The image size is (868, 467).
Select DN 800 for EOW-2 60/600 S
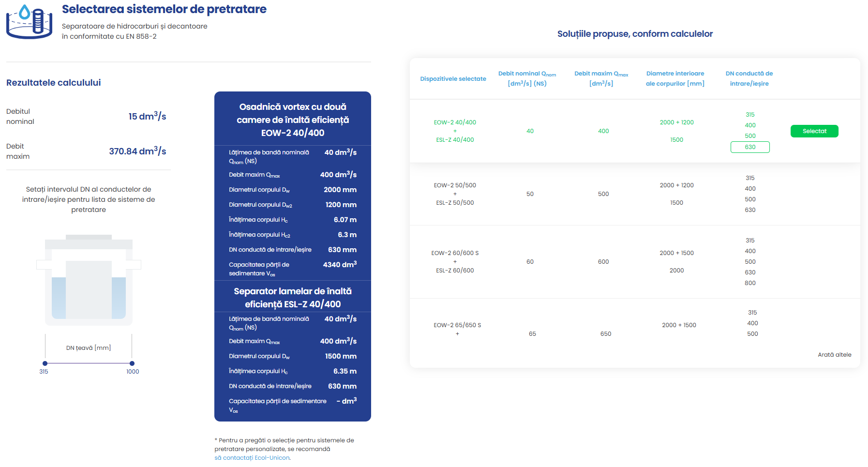[750, 283]
